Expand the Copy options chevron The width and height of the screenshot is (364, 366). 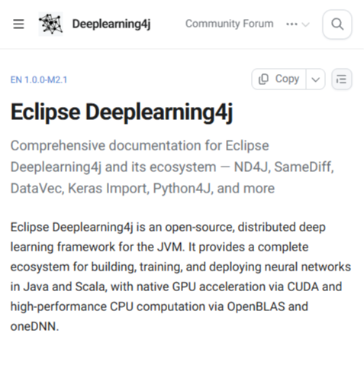pyautogui.click(x=315, y=79)
